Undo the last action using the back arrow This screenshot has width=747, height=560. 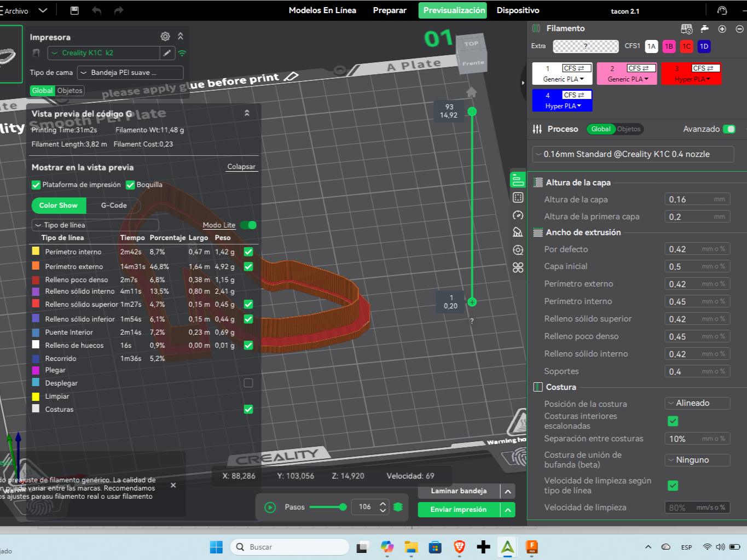pyautogui.click(x=97, y=10)
